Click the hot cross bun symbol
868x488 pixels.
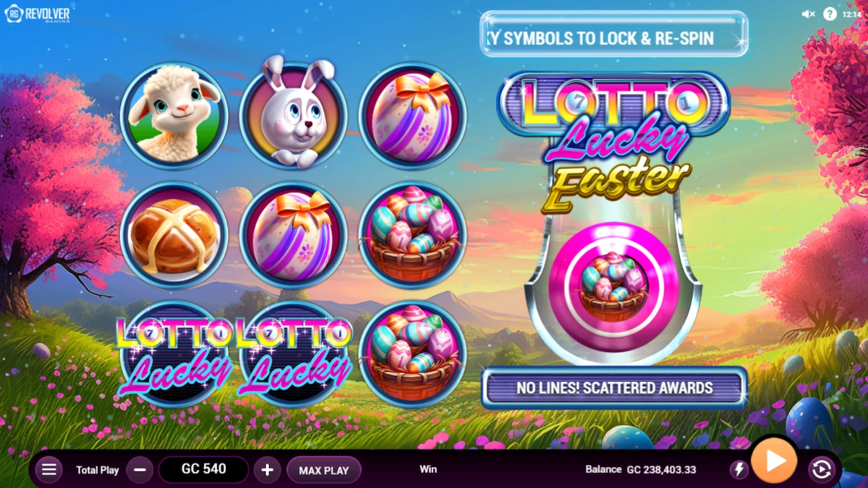point(174,235)
